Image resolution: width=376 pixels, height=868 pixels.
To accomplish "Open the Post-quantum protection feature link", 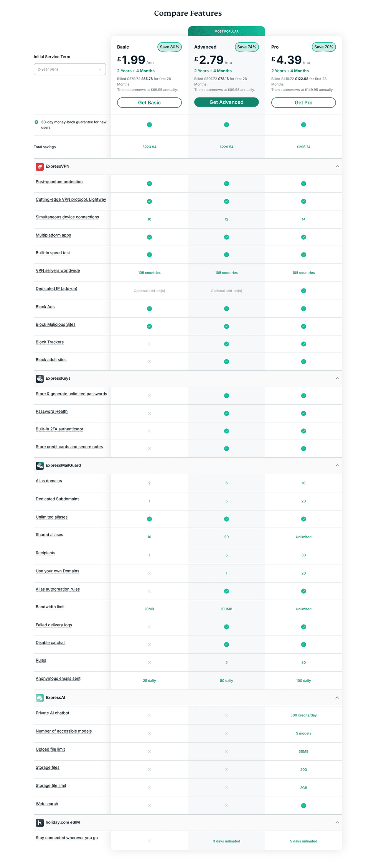I will click(59, 182).
